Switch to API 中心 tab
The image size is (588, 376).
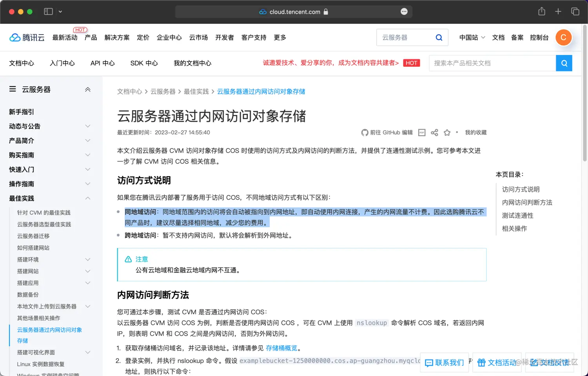(103, 63)
